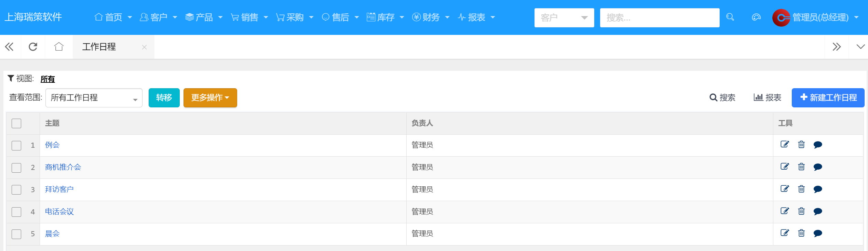Edit the 例会 schedule row
The image size is (868, 251).
click(785, 145)
